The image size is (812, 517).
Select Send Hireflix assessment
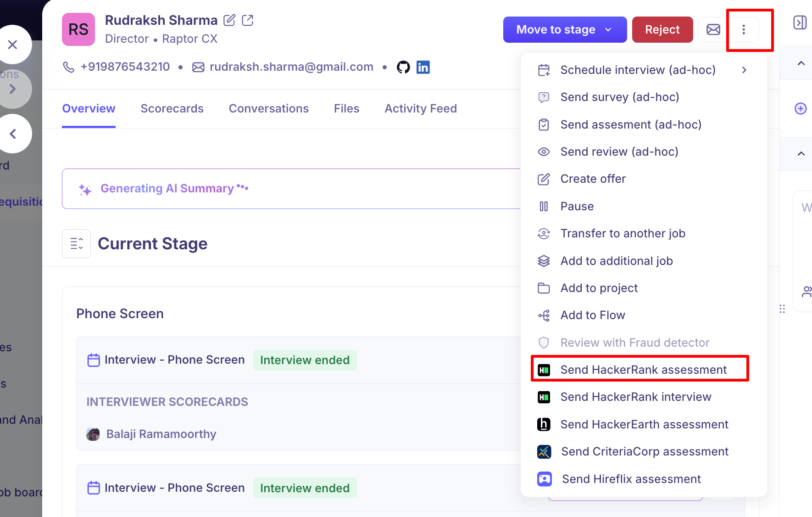tap(644, 479)
